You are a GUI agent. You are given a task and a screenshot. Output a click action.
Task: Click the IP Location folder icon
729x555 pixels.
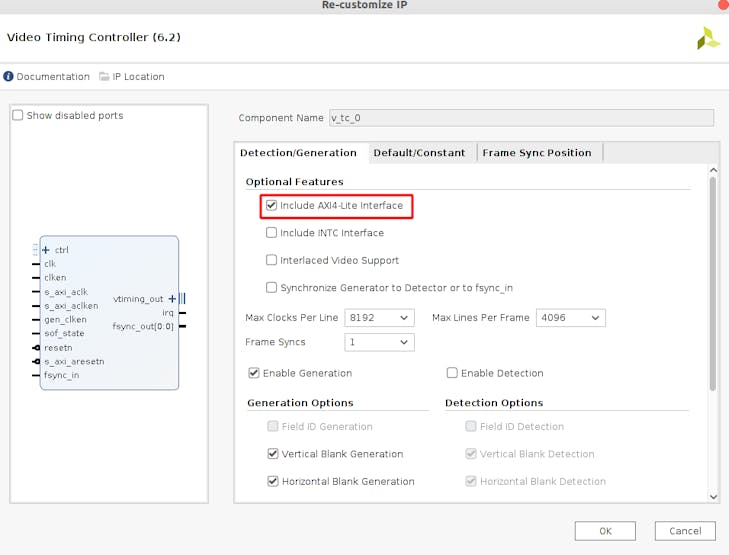point(104,77)
